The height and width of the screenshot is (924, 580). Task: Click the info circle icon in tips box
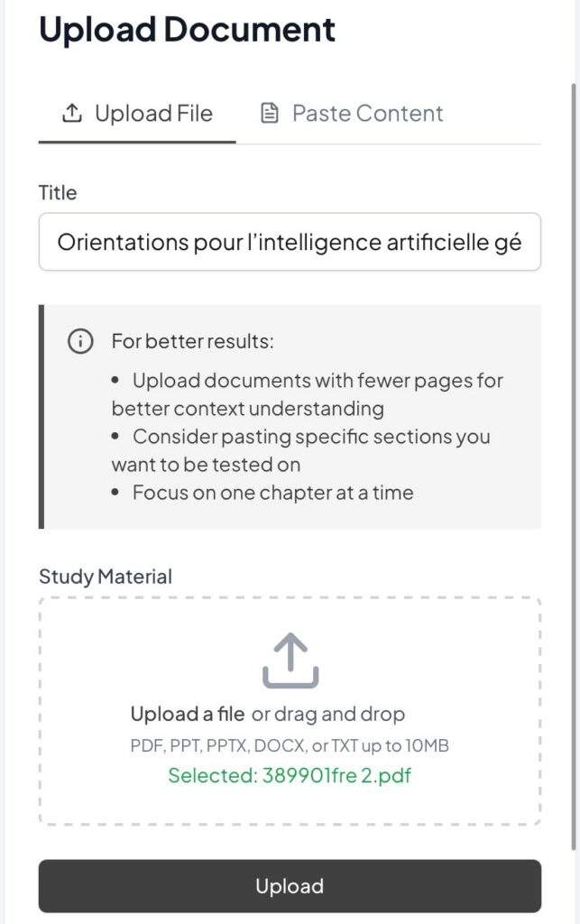pyautogui.click(x=80, y=342)
